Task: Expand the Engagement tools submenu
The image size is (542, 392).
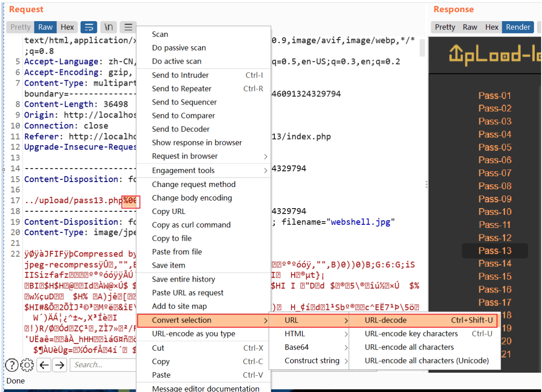Action: (204, 170)
